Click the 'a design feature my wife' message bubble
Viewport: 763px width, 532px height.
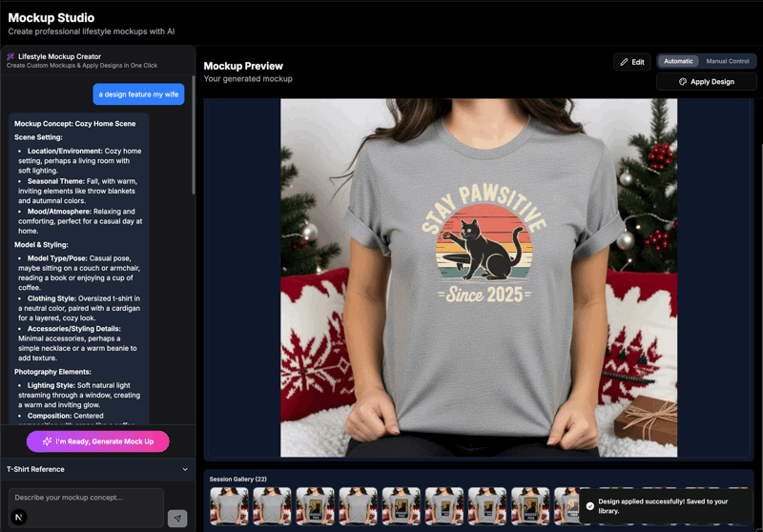coord(138,94)
